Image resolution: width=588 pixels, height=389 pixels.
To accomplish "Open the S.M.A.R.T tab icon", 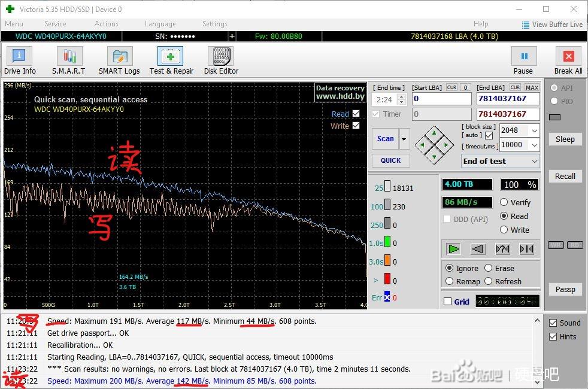I will tap(69, 60).
